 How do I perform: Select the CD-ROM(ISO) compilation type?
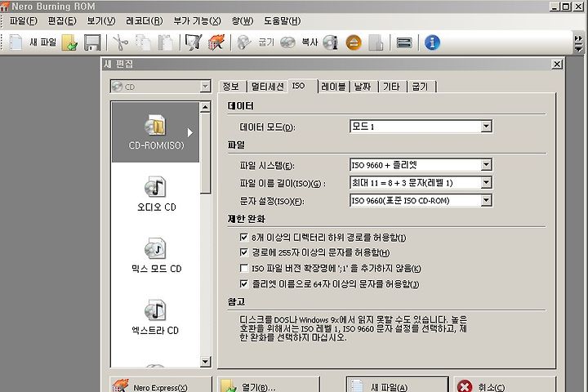coord(156,132)
